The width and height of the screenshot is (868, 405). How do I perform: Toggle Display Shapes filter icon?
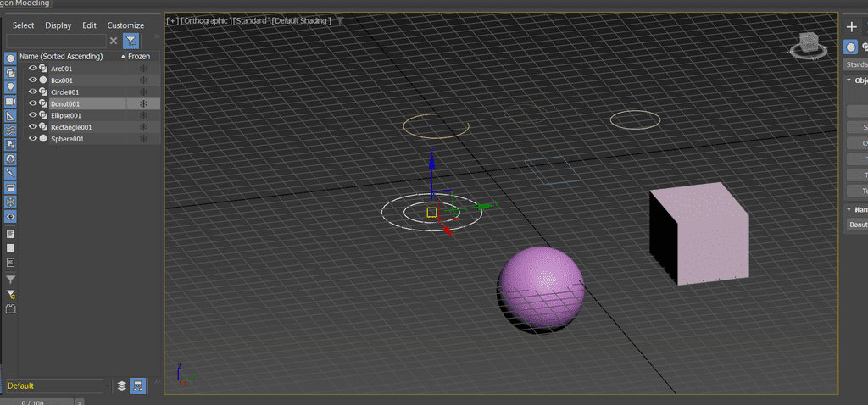click(10, 73)
